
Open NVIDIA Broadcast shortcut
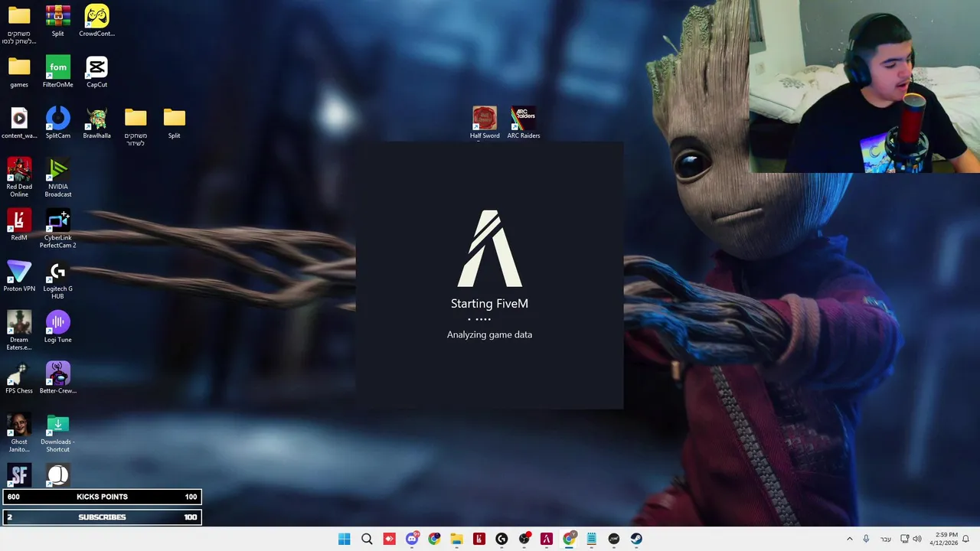click(x=57, y=178)
